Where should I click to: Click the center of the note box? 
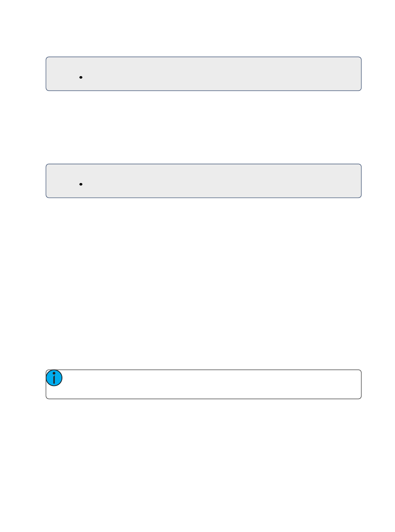(x=204, y=384)
